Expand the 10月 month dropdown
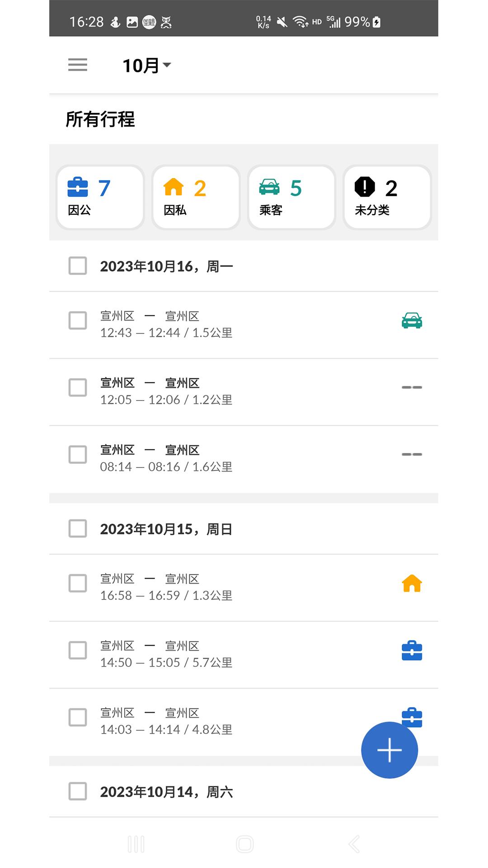This screenshot has width=488, height=868. pos(147,66)
